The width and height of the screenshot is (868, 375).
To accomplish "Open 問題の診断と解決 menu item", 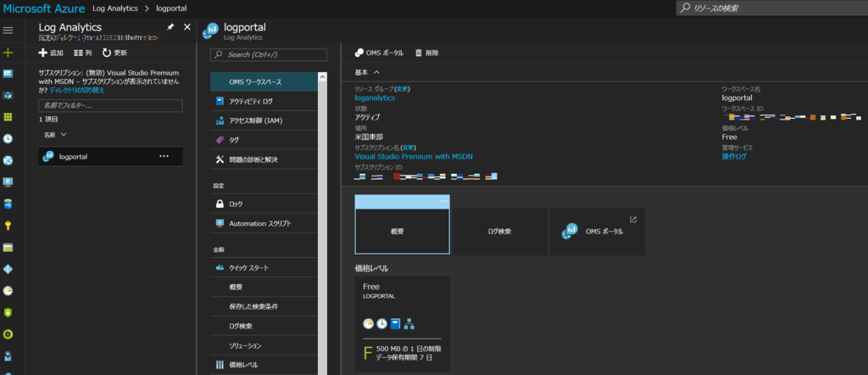I will 264,160.
